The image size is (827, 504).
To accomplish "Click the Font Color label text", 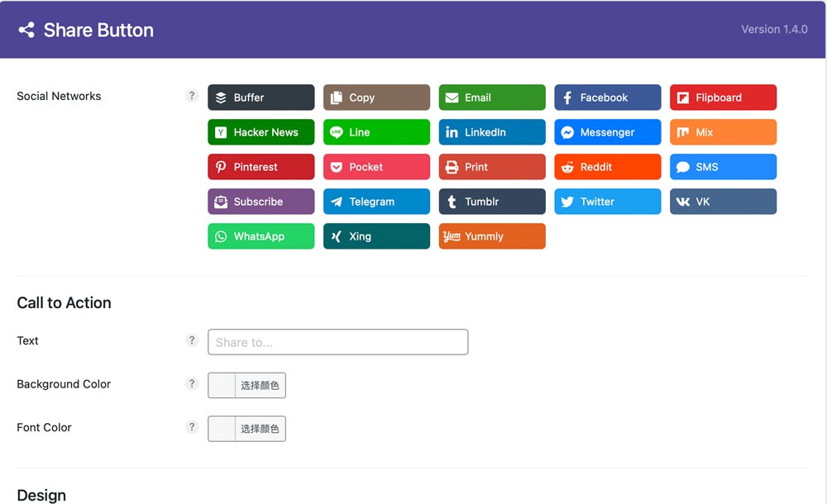I will (x=45, y=427).
